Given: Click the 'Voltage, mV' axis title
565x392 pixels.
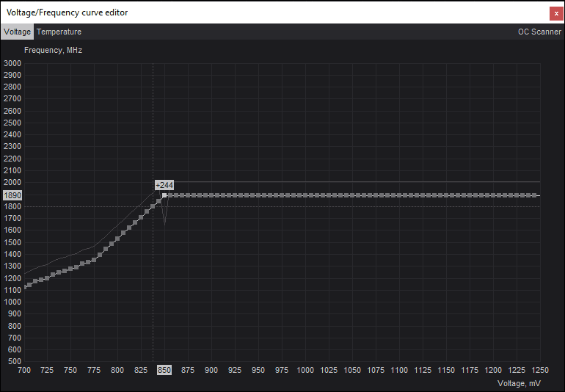Looking at the screenshot, I should 519,383.
